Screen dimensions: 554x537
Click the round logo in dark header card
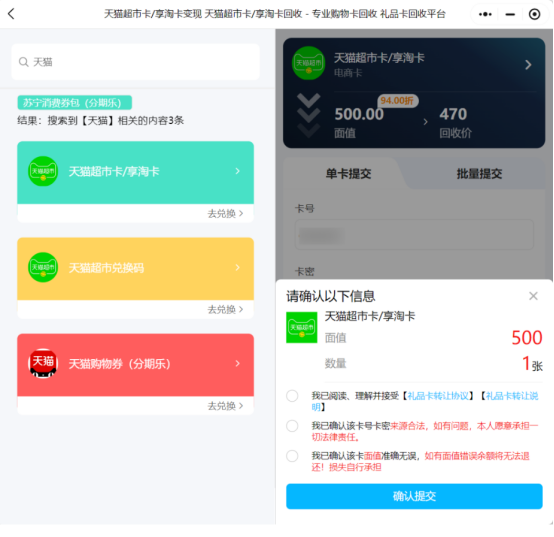[x=308, y=63]
